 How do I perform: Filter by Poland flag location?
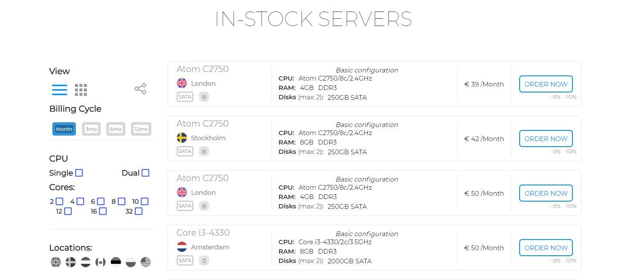point(131,262)
